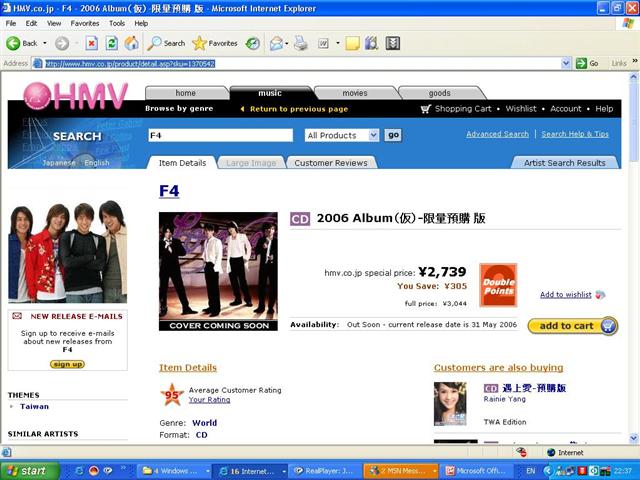Open the Favorites star button
The image size is (640, 480).
click(215, 43)
